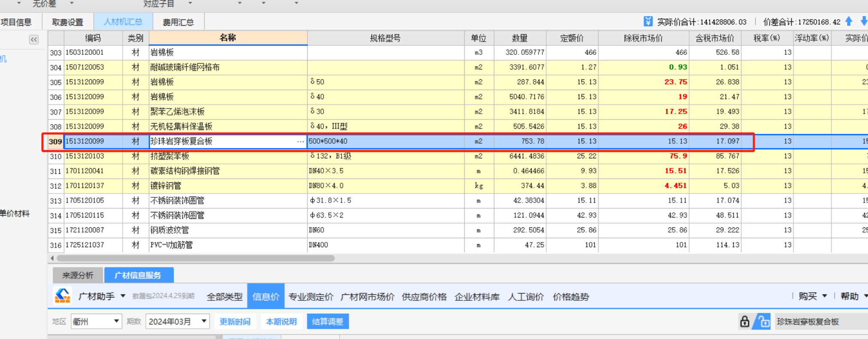Select the 无机轻集料保温板 name cell
The width and height of the screenshot is (868, 339).
(228, 126)
